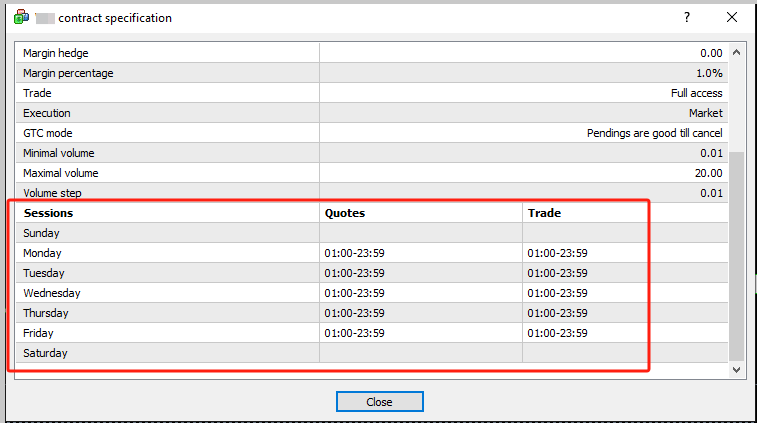757x423 pixels.
Task: Click the Maximal volume value 20.00
Action: pyautogui.click(x=707, y=173)
